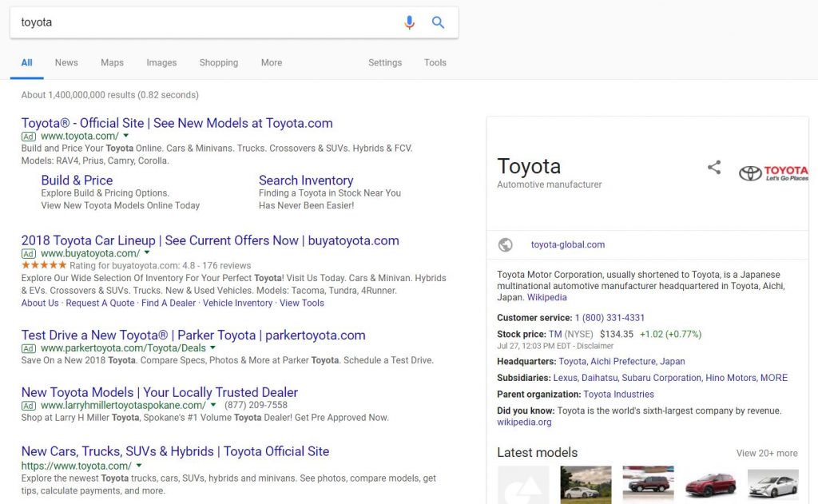Call customer service number 1 (800) 331-4331
The image size is (818, 504).
(610, 318)
